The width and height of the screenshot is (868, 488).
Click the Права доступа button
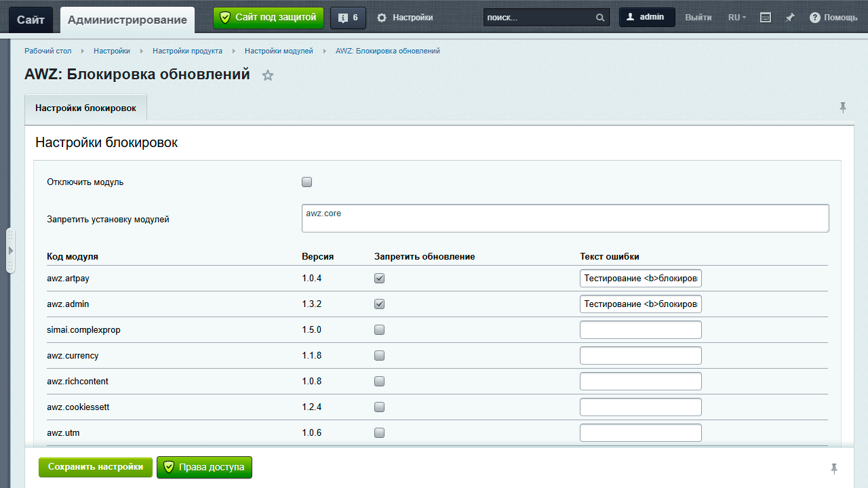pyautogui.click(x=204, y=467)
